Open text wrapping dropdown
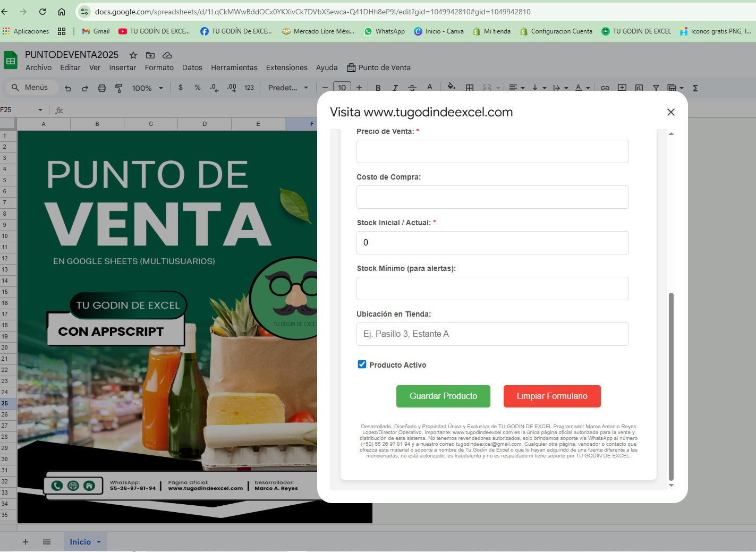Image resolution: width=756 pixels, height=552 pixels. pyautogui.click(x=560, y=88)
